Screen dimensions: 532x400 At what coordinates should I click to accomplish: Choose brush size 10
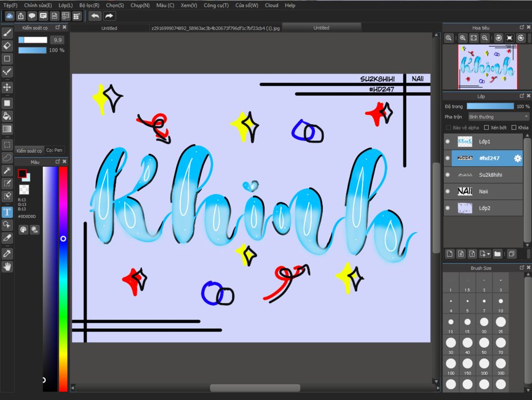click(500, 304)
